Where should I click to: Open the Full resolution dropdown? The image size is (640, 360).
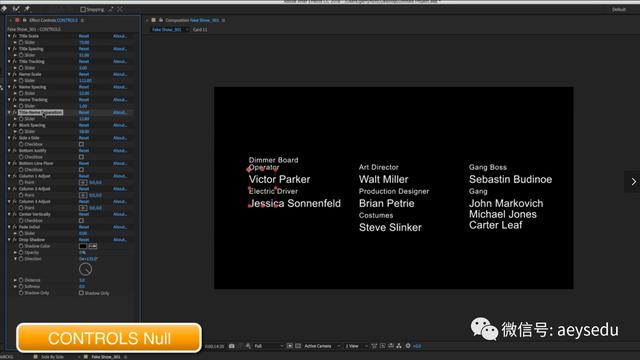(269, 346)
